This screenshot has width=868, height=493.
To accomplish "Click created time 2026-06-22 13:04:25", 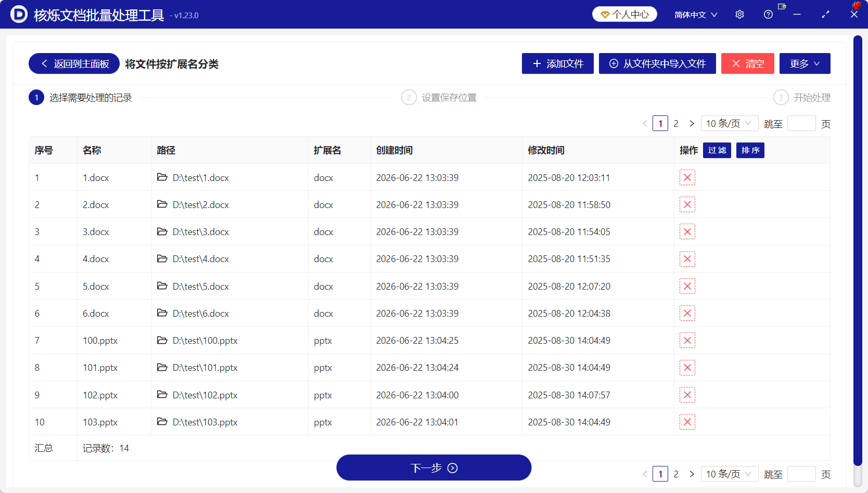I will coord(417,341).
